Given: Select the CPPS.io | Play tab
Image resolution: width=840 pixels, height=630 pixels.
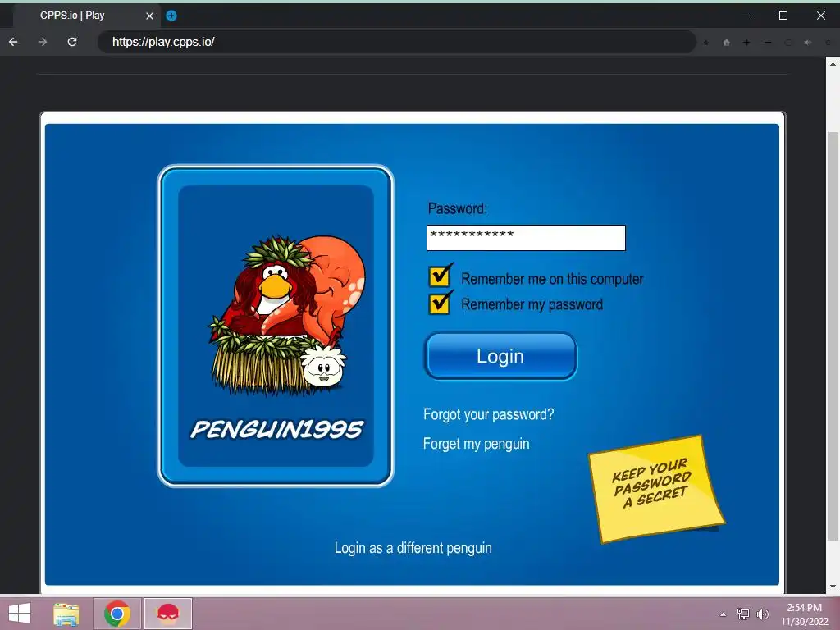Looking at the screenshot, I should (x=85, y=16).
